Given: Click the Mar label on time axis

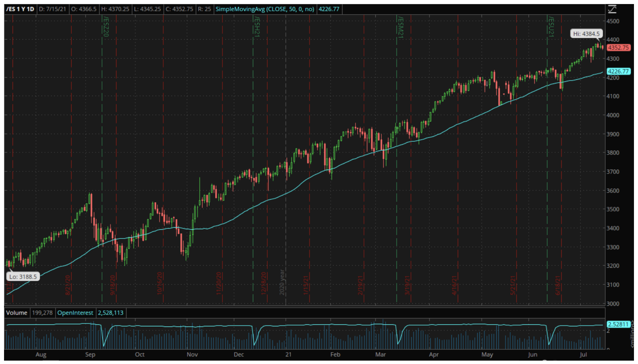Looking at the screenshot, I should pos(381,354).
